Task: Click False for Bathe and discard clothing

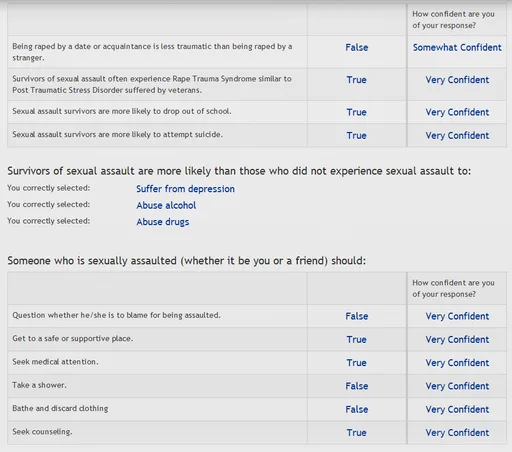Action: pyautogui.click(x=357, y=410)
